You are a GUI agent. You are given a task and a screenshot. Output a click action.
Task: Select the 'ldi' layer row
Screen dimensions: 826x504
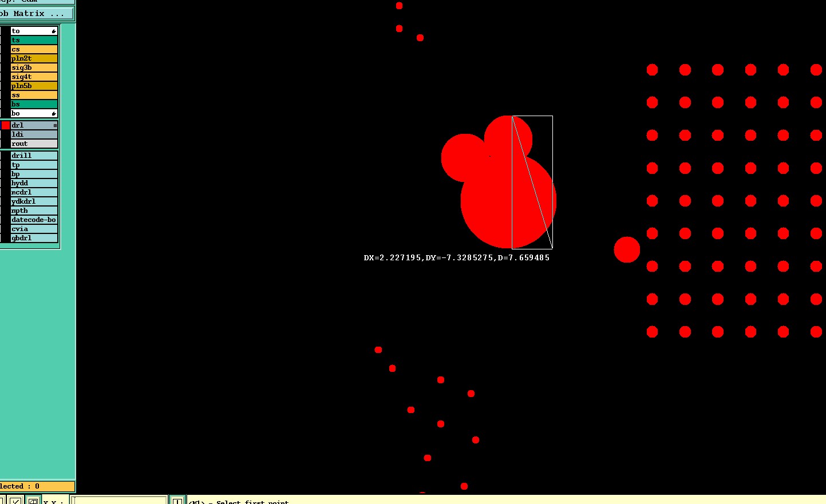click(x=34, y=134)
